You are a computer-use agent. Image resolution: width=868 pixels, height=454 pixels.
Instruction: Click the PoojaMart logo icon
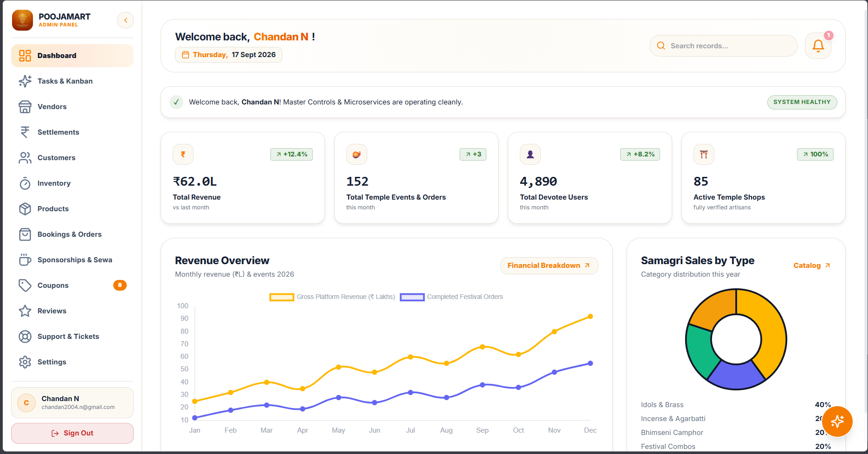click(22, 20)
